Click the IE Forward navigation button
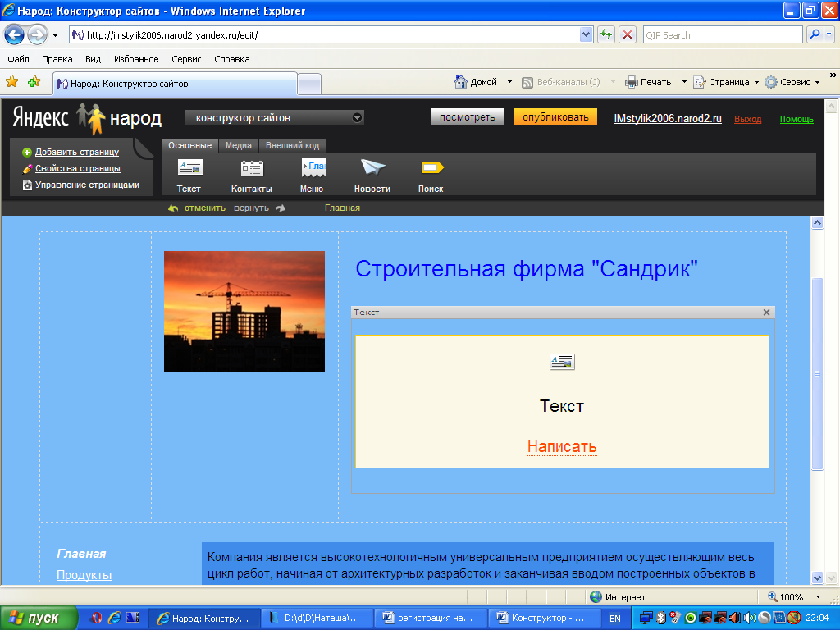 (37, 35)
